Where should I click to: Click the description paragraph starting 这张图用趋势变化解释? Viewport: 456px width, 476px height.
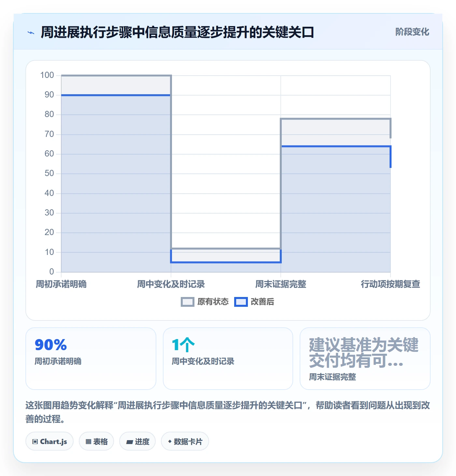(228, 412)
